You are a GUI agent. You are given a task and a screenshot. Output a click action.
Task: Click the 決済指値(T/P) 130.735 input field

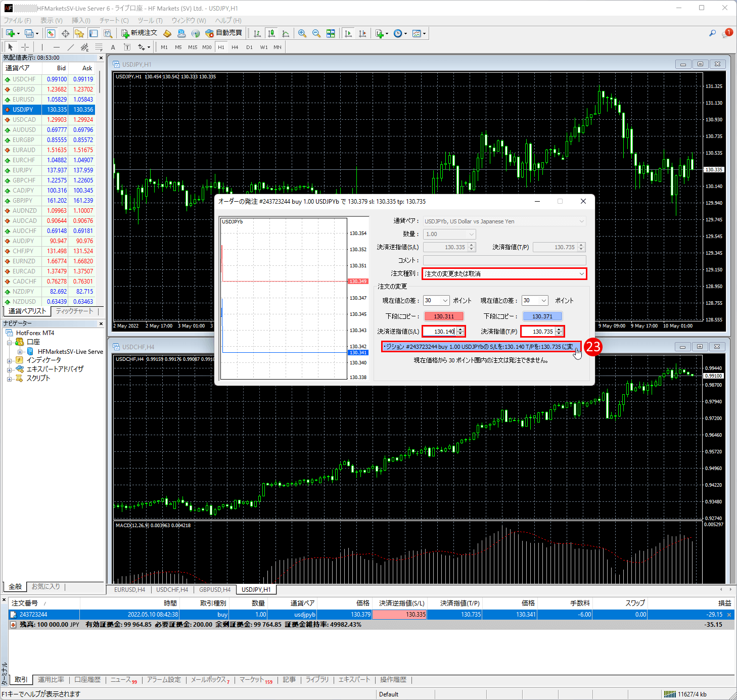click(x=539, y=332)
